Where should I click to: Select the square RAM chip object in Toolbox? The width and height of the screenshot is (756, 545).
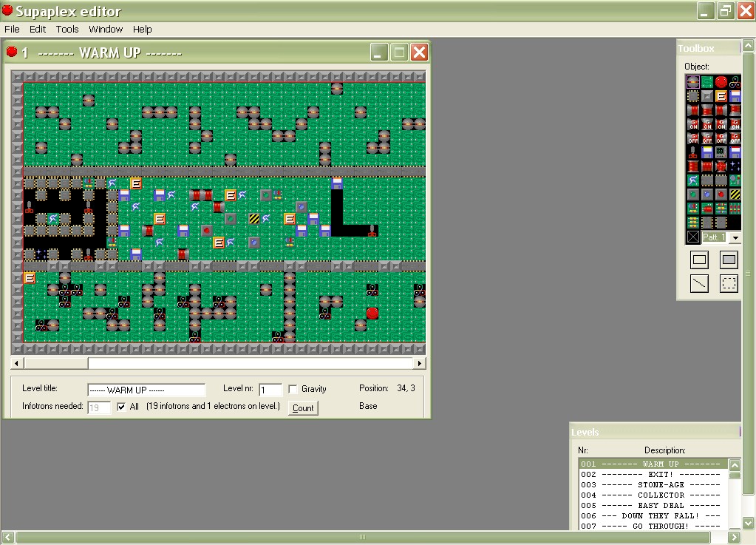[x=693, y=96]
